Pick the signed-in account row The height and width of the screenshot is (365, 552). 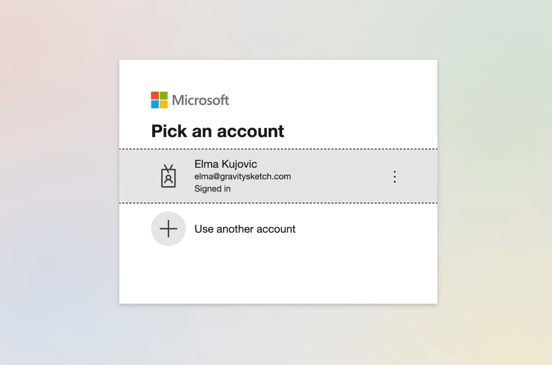(x=278, y=176)
